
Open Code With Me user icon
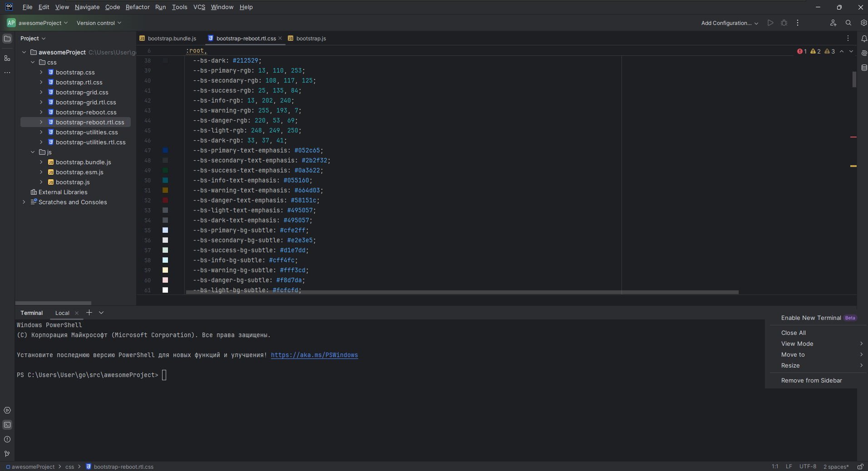pos(833,23)
